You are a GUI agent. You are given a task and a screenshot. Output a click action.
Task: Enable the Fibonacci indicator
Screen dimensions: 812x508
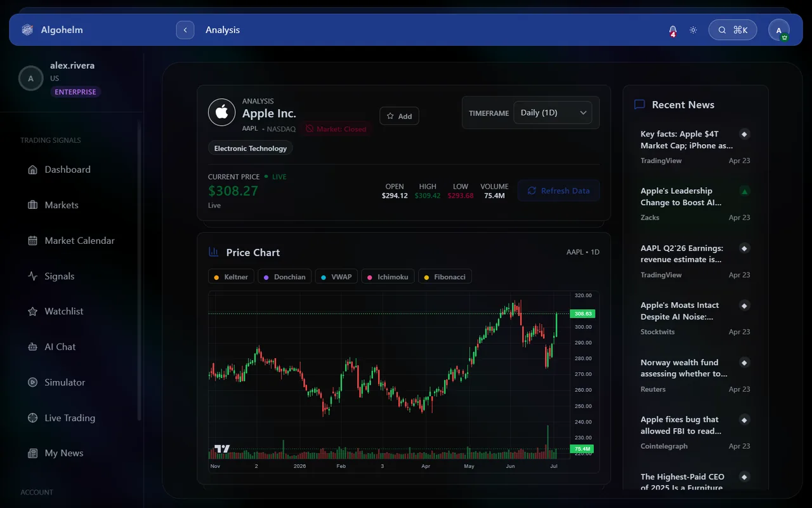pyautogui.click(x=445, y=277)
